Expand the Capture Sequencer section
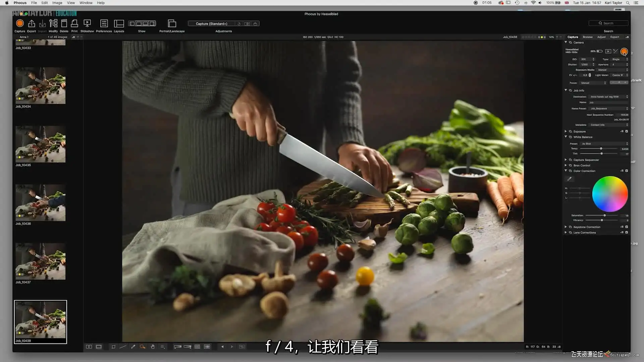644x362 pixels. pos(566,160)
